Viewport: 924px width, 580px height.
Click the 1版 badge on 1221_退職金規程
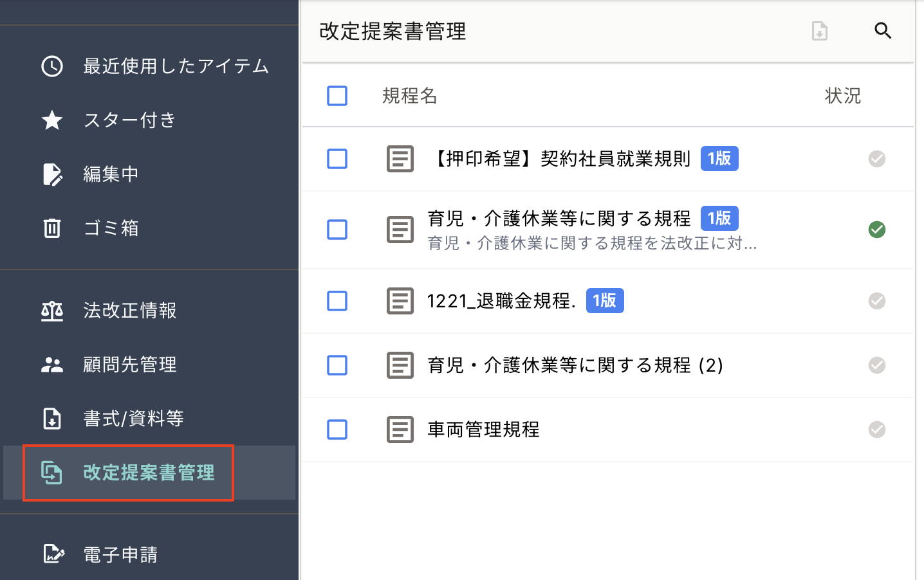(x=604, y=300)
